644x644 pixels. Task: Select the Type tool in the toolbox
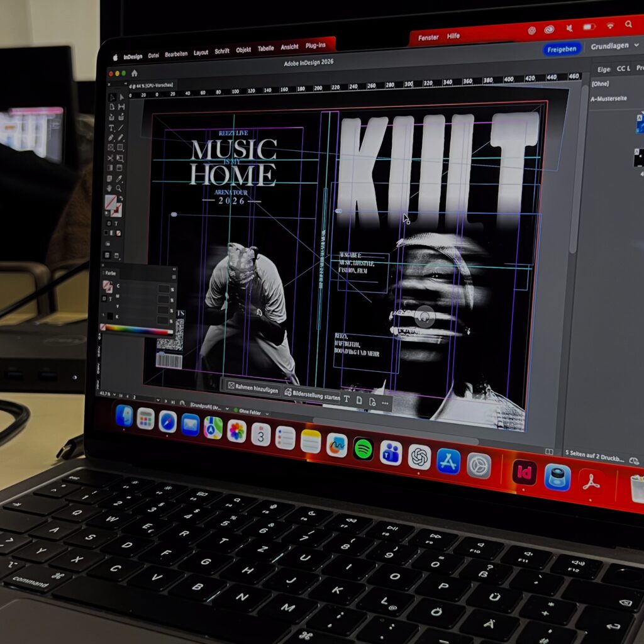coord(111,128)
